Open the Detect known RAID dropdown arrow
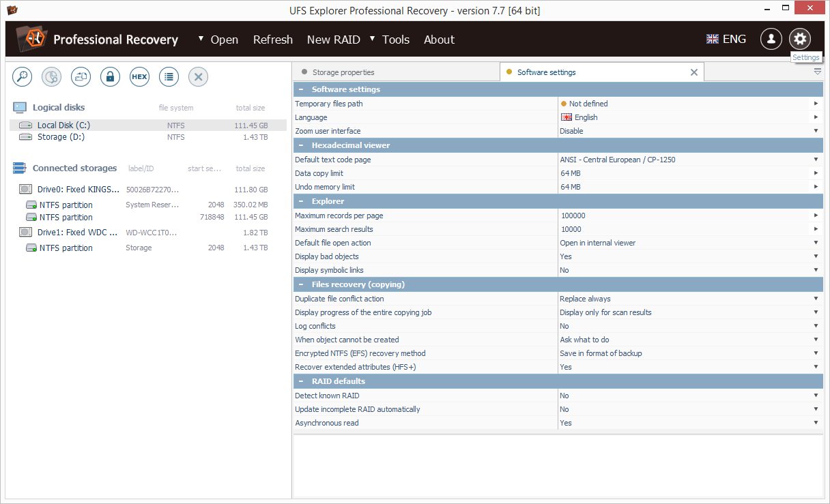The image size is (830, 504). [816, 396]
